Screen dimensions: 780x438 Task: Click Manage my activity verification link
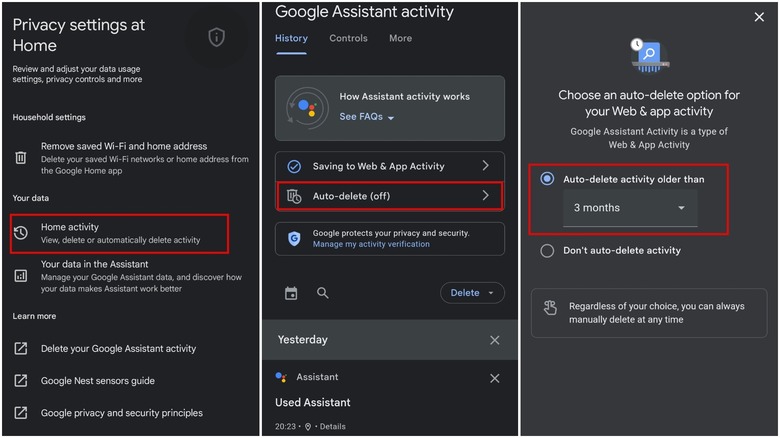[x=371, y=244]
